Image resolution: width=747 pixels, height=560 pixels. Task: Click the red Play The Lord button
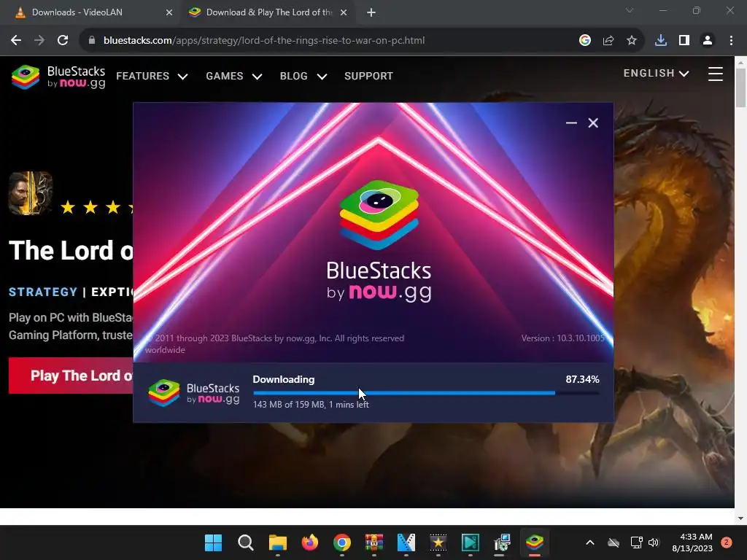pyautogui.click(x=71, y=376)
